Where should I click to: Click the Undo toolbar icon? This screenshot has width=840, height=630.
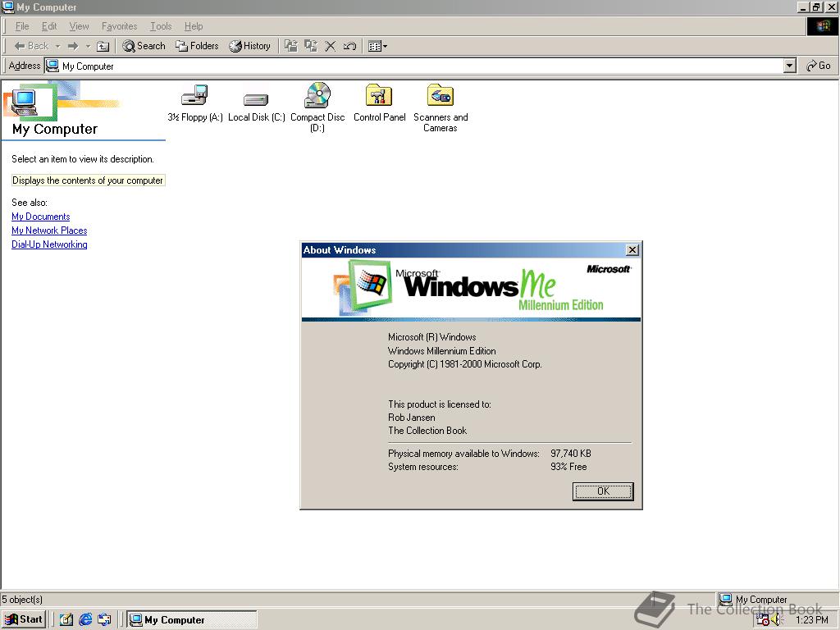[x=349, y=46]
